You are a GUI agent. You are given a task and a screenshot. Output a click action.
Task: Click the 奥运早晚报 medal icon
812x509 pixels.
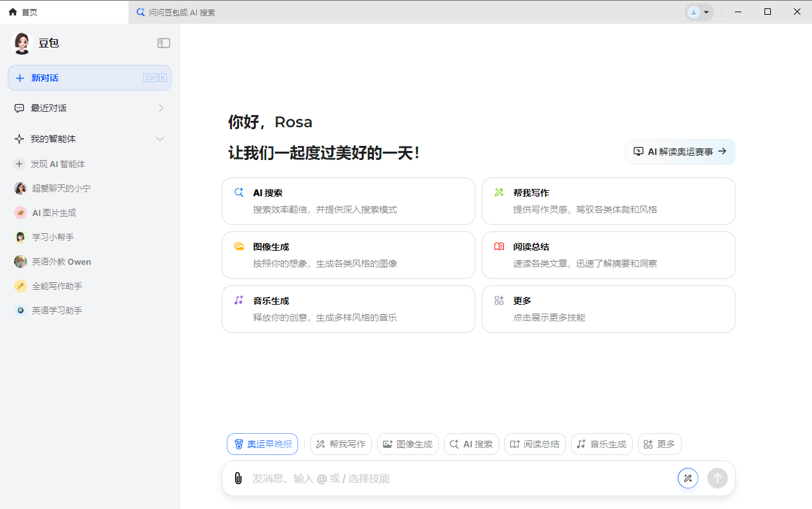[238, 443]
